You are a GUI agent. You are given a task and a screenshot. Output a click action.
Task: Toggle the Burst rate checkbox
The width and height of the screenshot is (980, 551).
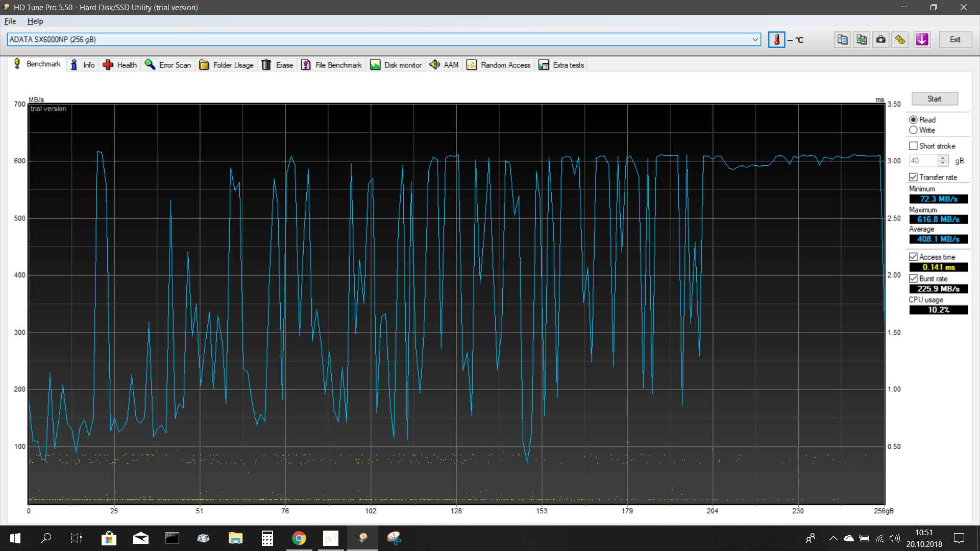913,279
